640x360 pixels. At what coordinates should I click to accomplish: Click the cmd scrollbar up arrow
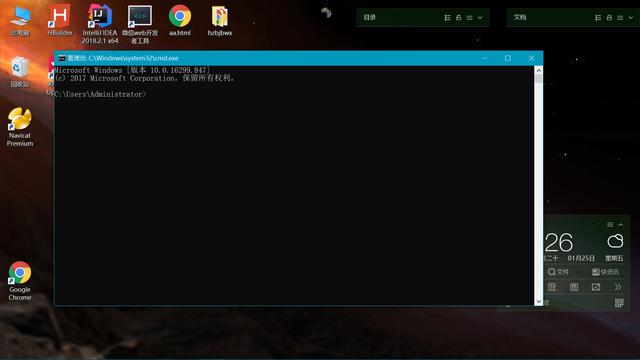539,70
